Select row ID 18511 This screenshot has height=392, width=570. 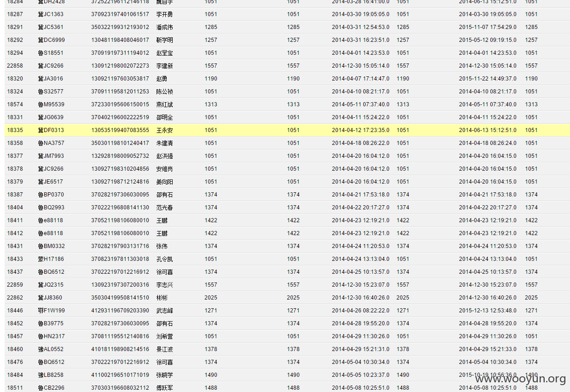[15, 388]
